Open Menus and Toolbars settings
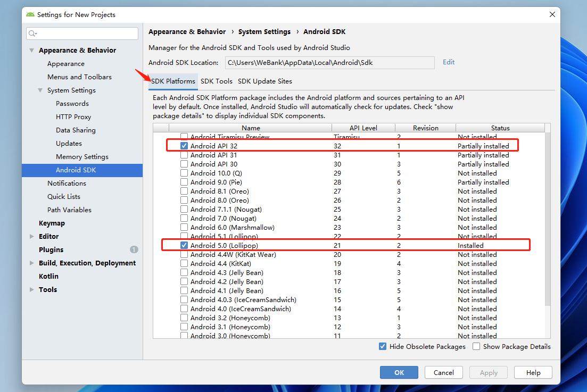 (x=79, y=77)
